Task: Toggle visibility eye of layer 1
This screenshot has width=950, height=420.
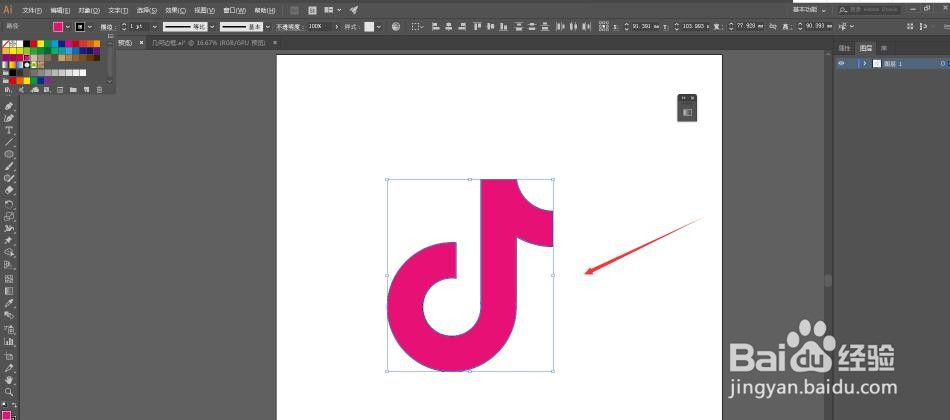Action: click(841, 64)
